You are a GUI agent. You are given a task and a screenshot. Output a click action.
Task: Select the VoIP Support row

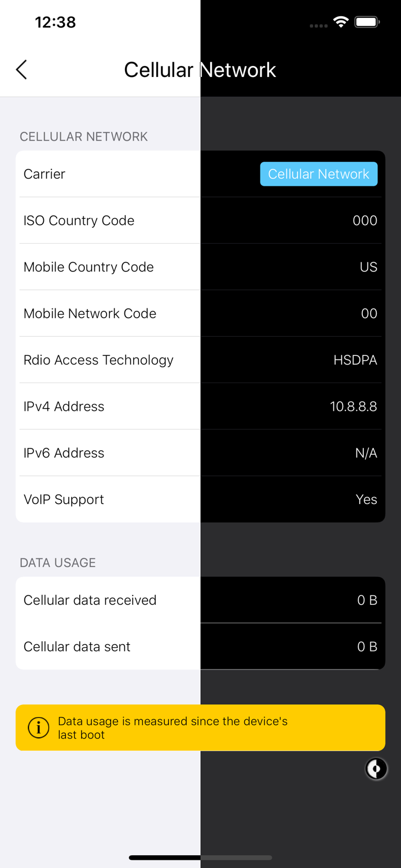click(x=200, y=499)
